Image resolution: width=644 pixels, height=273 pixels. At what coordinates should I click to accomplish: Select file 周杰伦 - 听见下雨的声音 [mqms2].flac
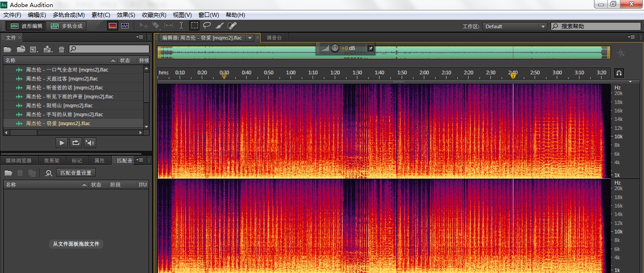point(74,96)
